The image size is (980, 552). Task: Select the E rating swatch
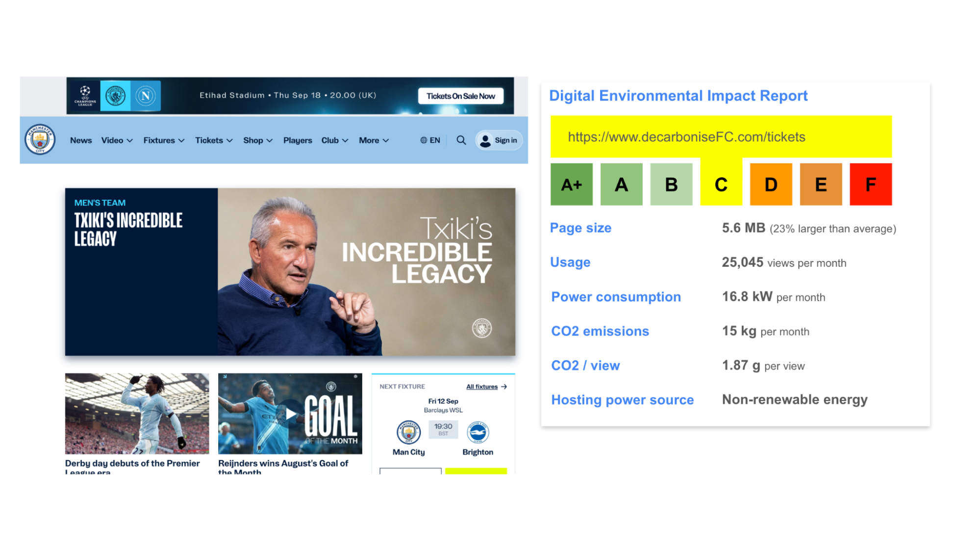821,184
